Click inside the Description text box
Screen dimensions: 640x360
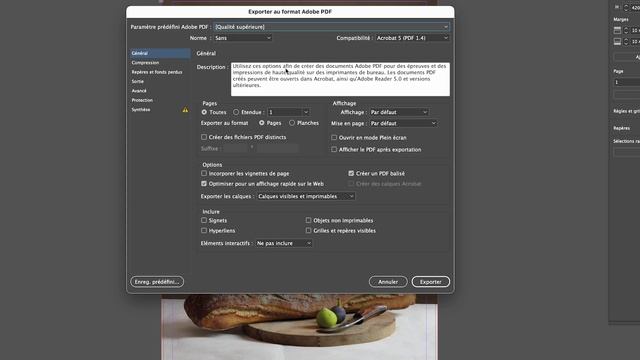[x=340, y=79]
